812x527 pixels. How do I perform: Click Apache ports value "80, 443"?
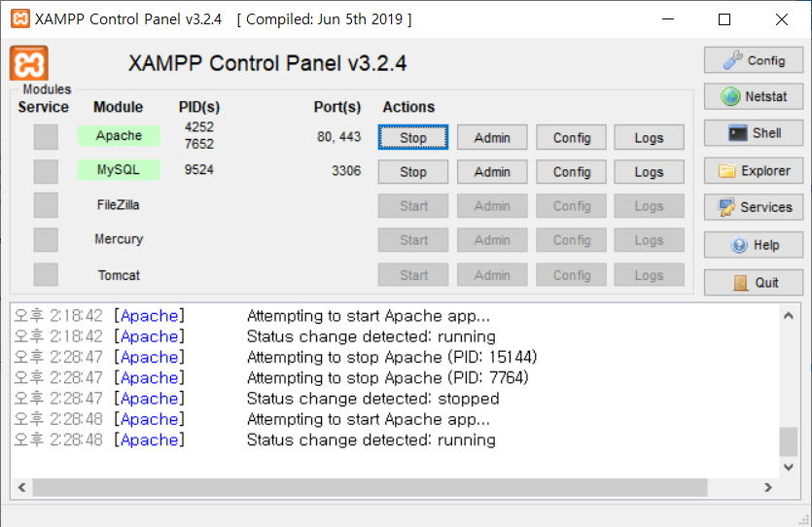pyautogui.click(x=338, y=137)
